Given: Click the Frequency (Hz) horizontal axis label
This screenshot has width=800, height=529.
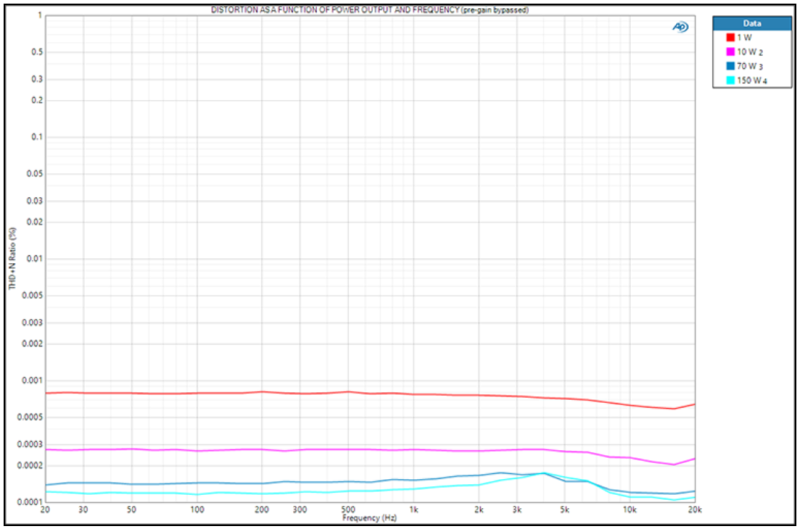Looking at the screenshot, I should click(369, 518).
